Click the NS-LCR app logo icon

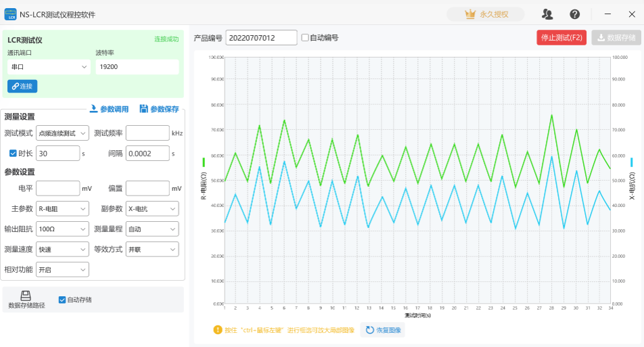[x=10, y=14]
